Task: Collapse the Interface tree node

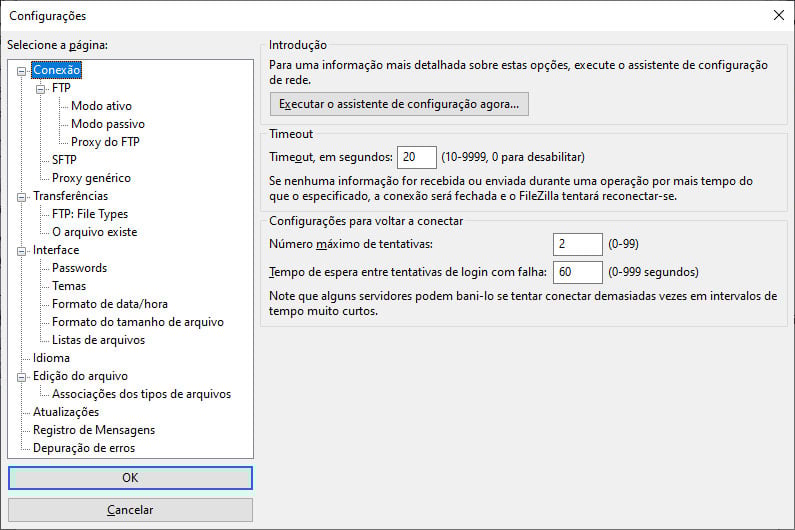Action: click(21, 251)
